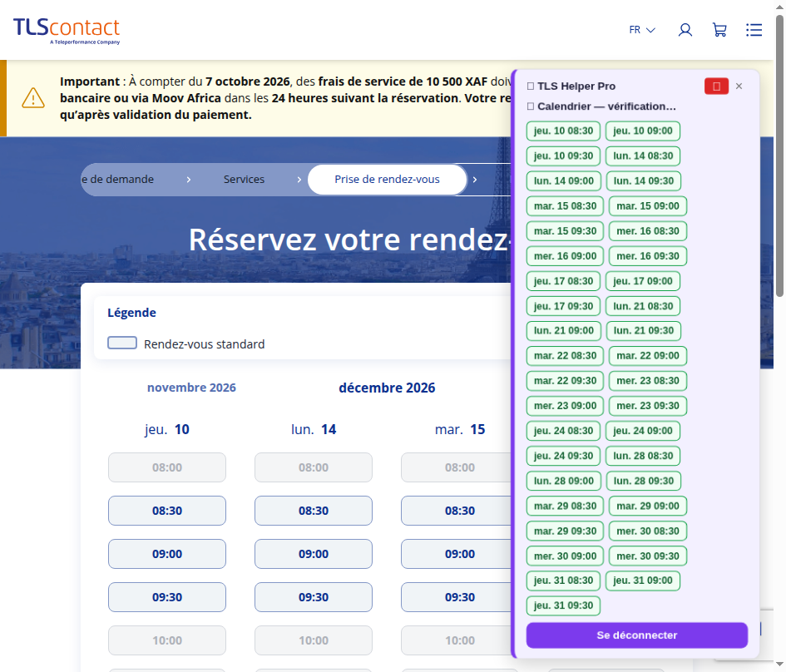
Task: Book 09:30 slot under jeu. 10
Action: (167, 597)
